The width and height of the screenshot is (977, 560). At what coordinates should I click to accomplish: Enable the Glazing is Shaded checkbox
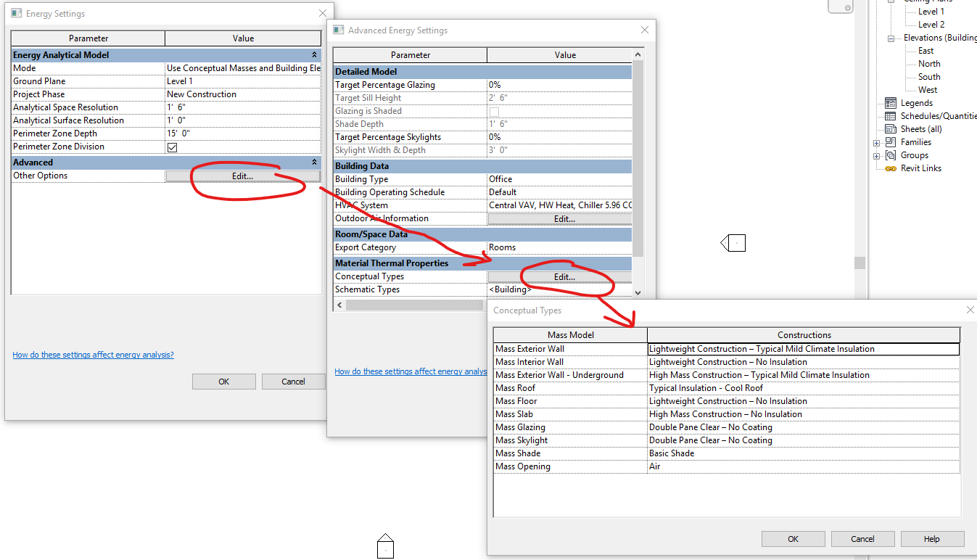[x=493, y=110]
